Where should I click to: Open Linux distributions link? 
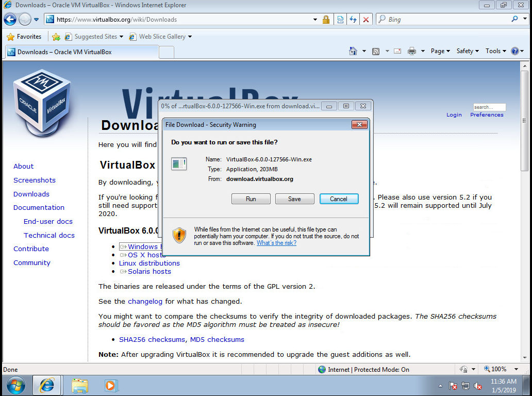[149, 263]
